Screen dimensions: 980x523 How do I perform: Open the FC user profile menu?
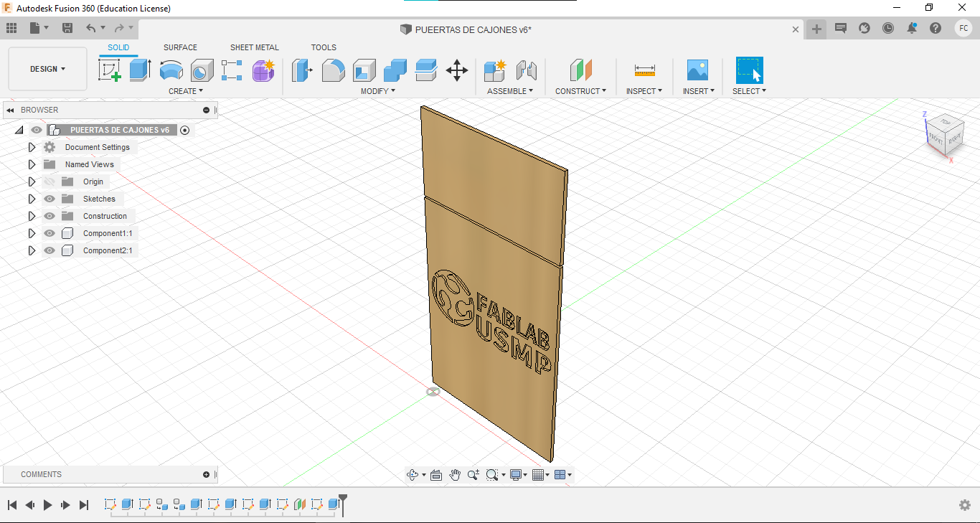click(963, 28)
